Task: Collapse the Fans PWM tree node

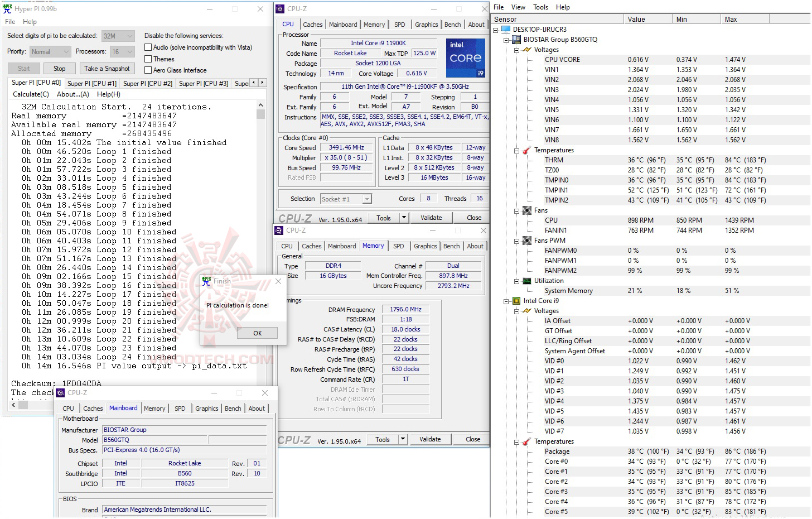Action: click(x=517, y=241)
